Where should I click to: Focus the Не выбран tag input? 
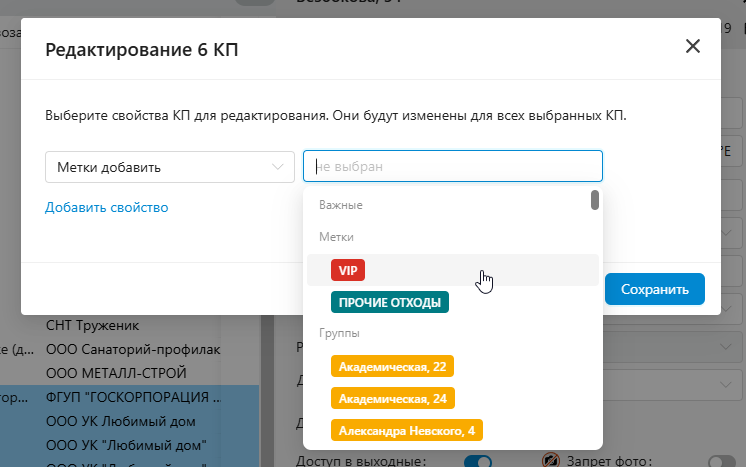tap(452, 167)
